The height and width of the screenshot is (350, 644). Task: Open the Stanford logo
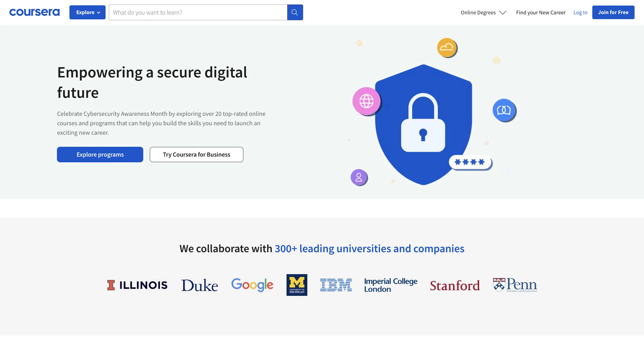455,285
